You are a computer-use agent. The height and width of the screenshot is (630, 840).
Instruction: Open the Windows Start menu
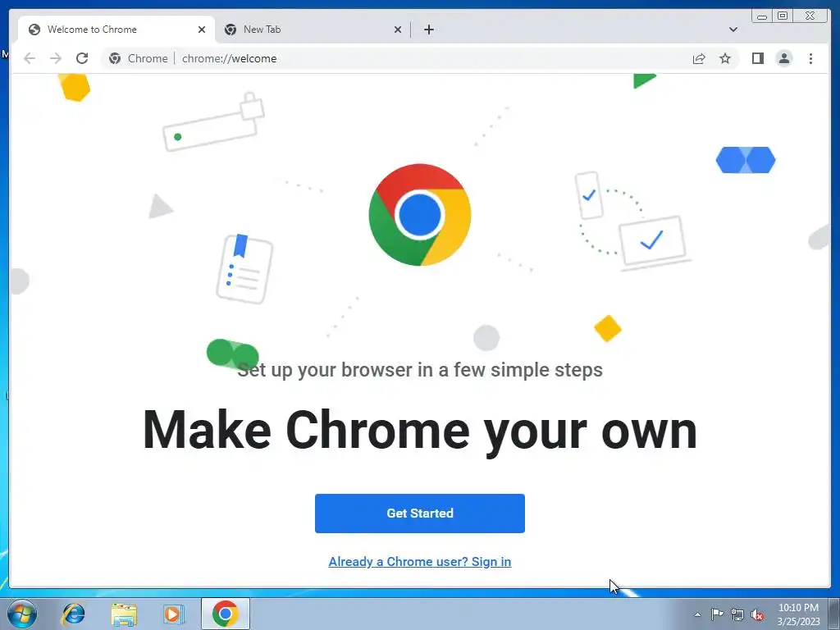point(22,614)
